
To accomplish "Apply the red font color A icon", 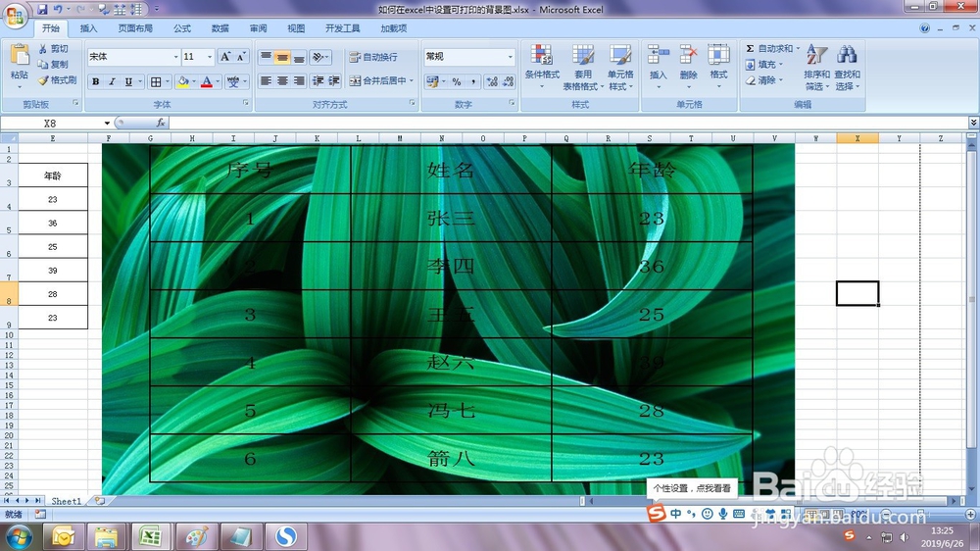I will tap(207, 81).
